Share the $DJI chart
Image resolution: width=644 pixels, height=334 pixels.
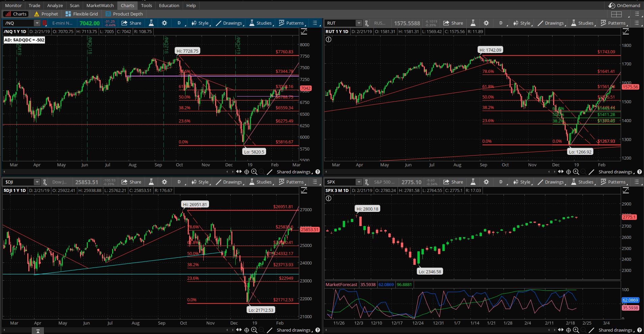coord(131,182)
